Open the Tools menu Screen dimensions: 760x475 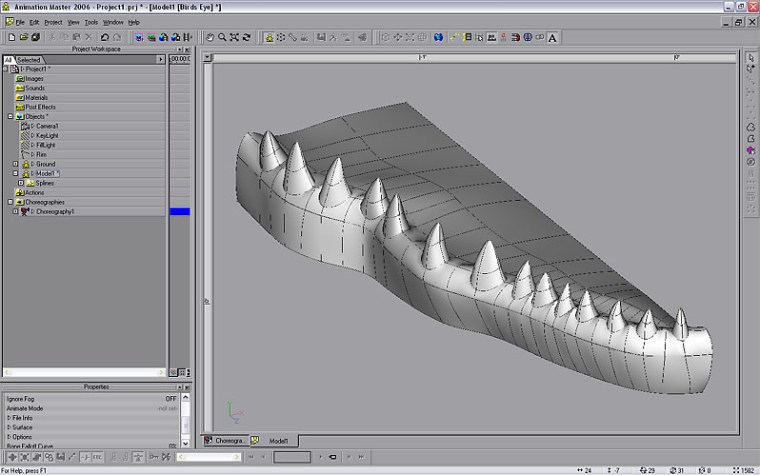91,21
